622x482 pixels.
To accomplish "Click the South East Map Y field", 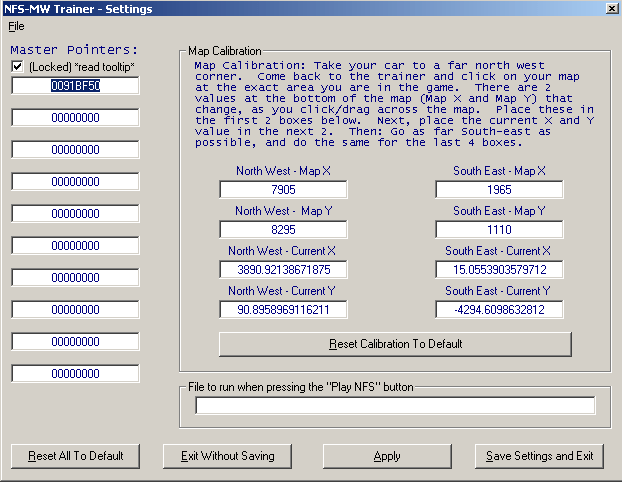I will tap(499, 230).
